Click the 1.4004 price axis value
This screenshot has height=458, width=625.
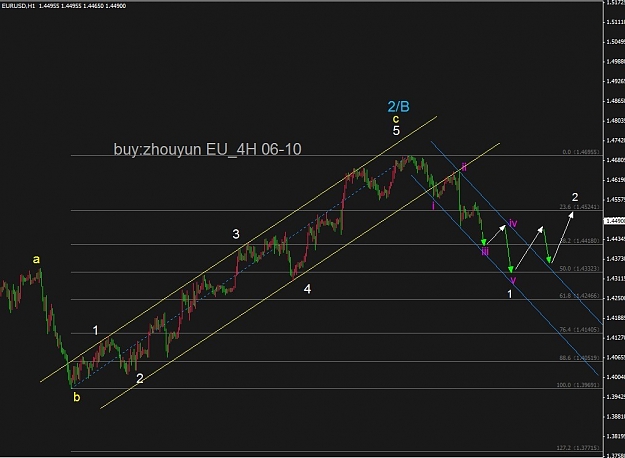(x=615, y=377)
